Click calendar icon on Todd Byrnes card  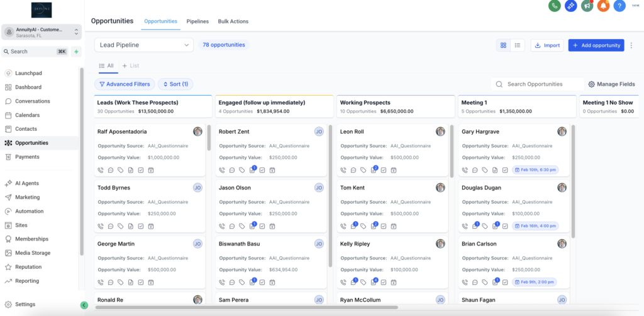151,226
